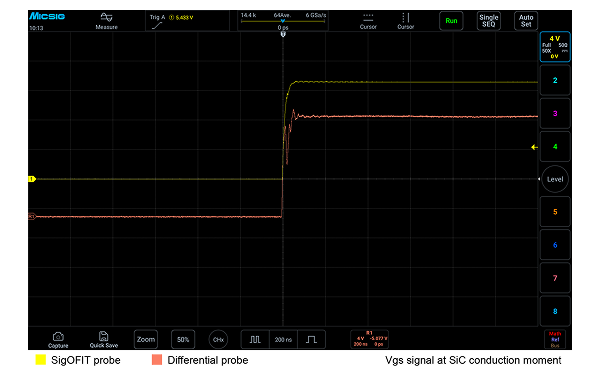
Task: Enable channel 8
Action: (x=555, y=311)
